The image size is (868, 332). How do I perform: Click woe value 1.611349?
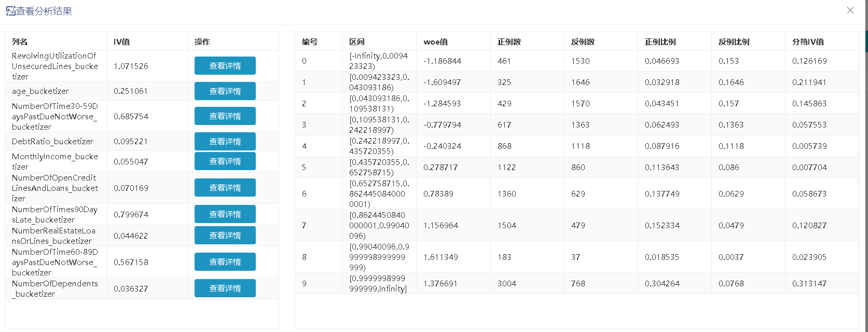(440, 257)
